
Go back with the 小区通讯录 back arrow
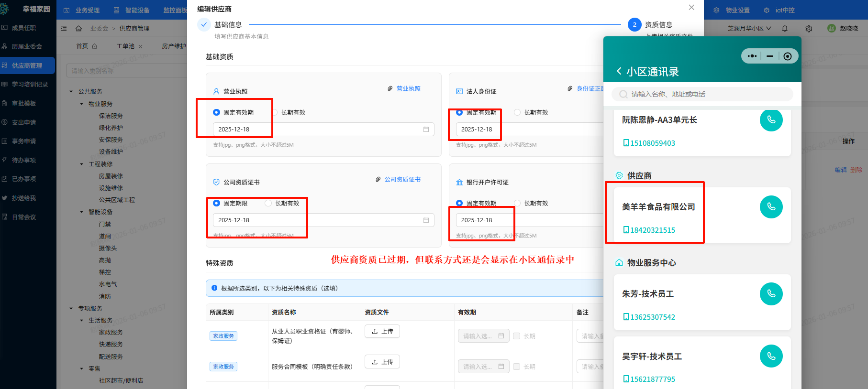click(619, 71)
